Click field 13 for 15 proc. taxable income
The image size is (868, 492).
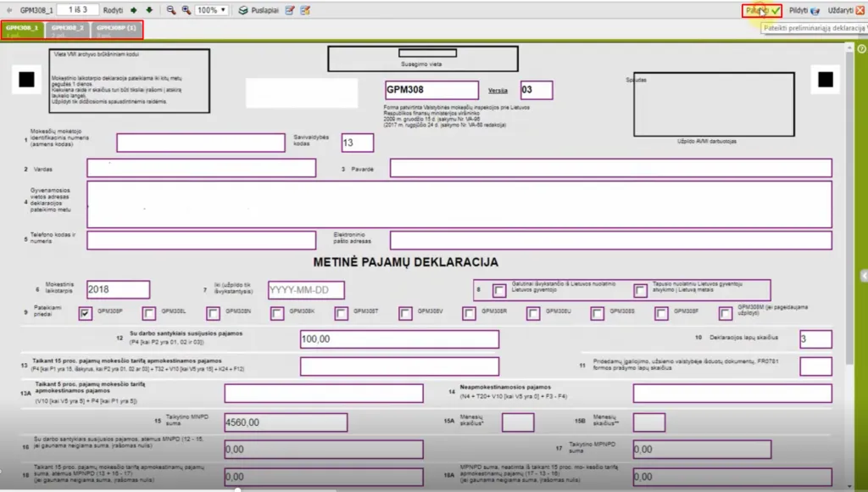[x=400, y=366]
